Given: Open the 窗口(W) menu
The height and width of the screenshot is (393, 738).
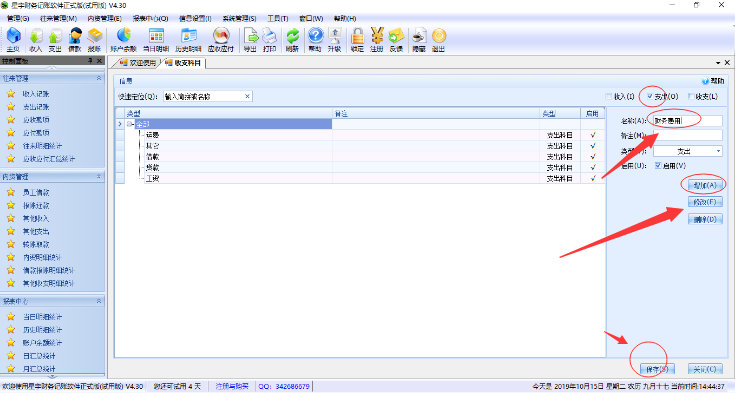Looking at the screenshot, I should (311, 18).
